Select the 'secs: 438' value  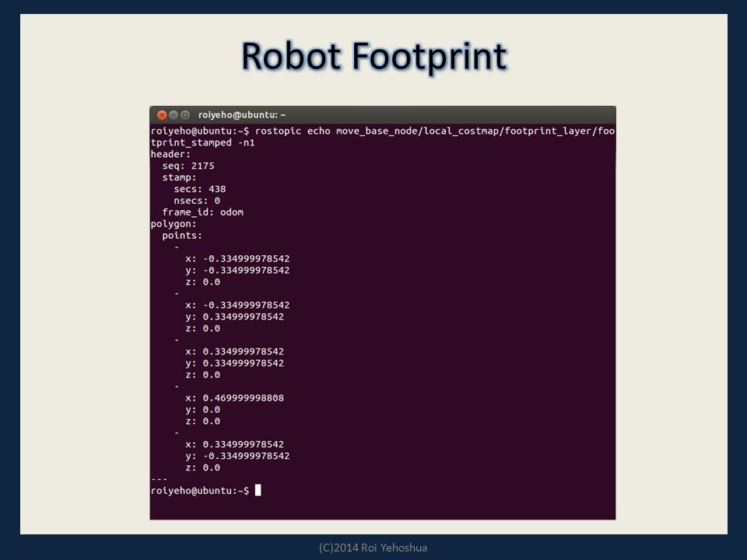[200, 189]
